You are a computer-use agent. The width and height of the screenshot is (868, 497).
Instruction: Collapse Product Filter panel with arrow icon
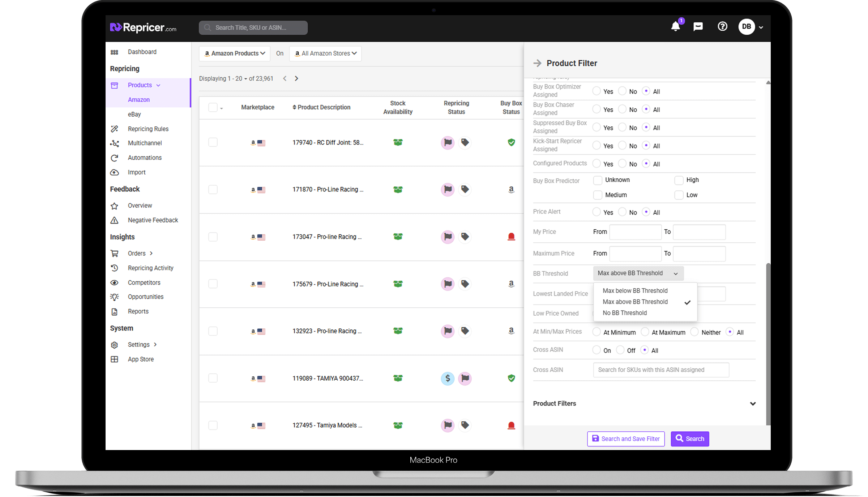[x=537, y=63]
